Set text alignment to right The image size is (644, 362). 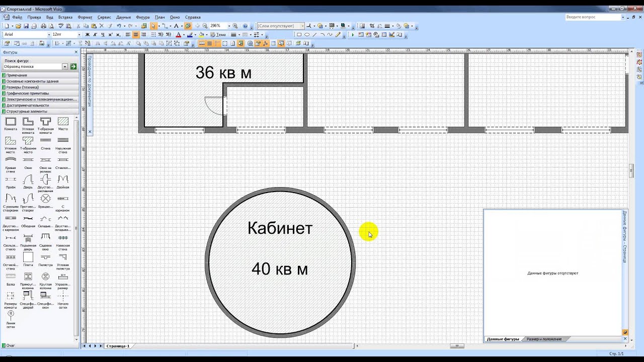[143, 35]
